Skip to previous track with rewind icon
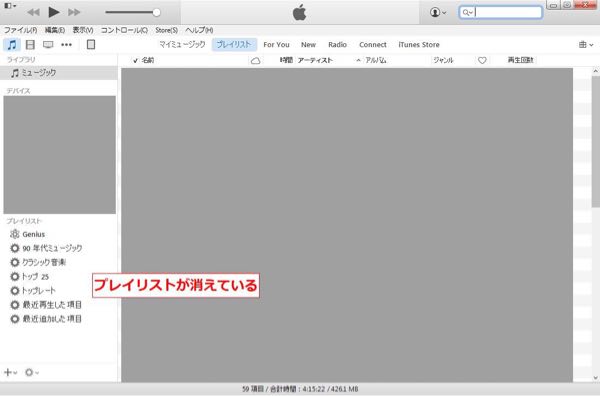 tap(34, 12)
